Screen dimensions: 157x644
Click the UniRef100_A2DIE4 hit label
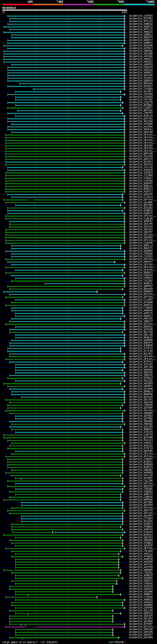141,586
